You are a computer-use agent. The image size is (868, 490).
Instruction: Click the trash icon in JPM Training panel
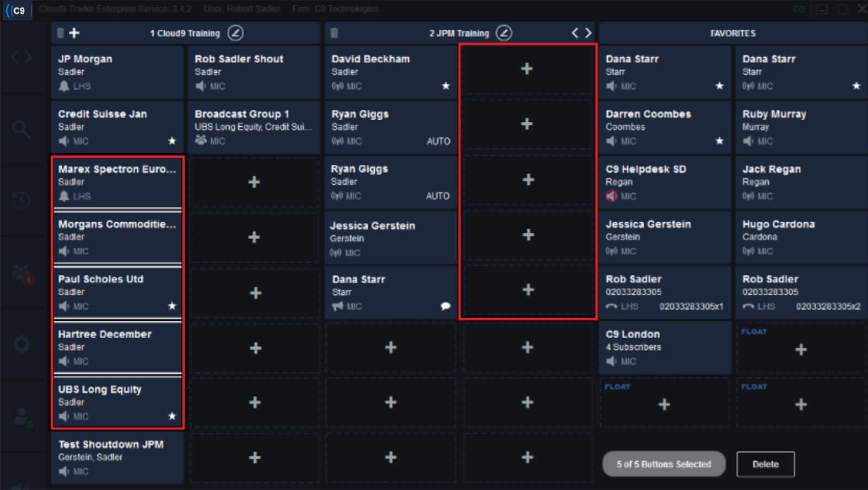pos(334,33)
